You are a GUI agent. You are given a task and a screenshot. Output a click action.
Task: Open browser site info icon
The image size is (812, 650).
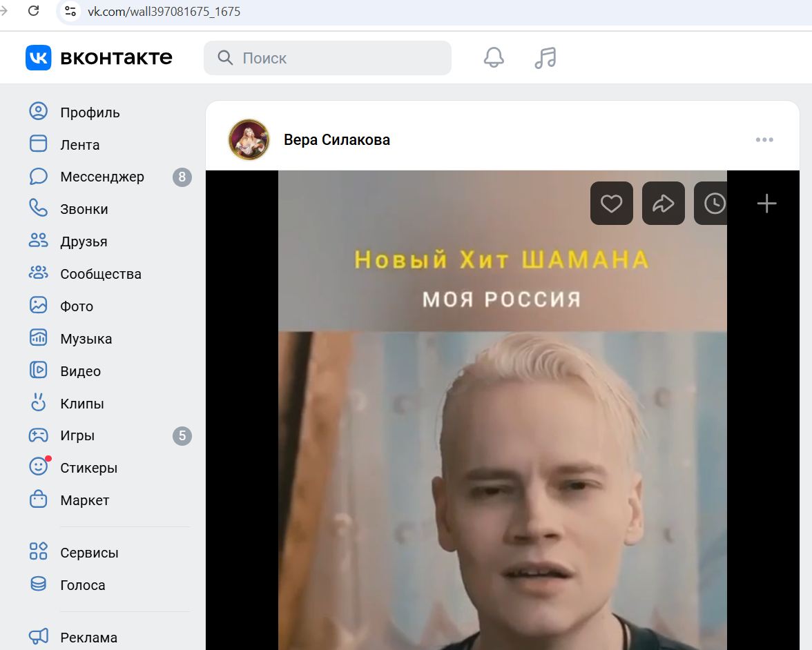70,11
